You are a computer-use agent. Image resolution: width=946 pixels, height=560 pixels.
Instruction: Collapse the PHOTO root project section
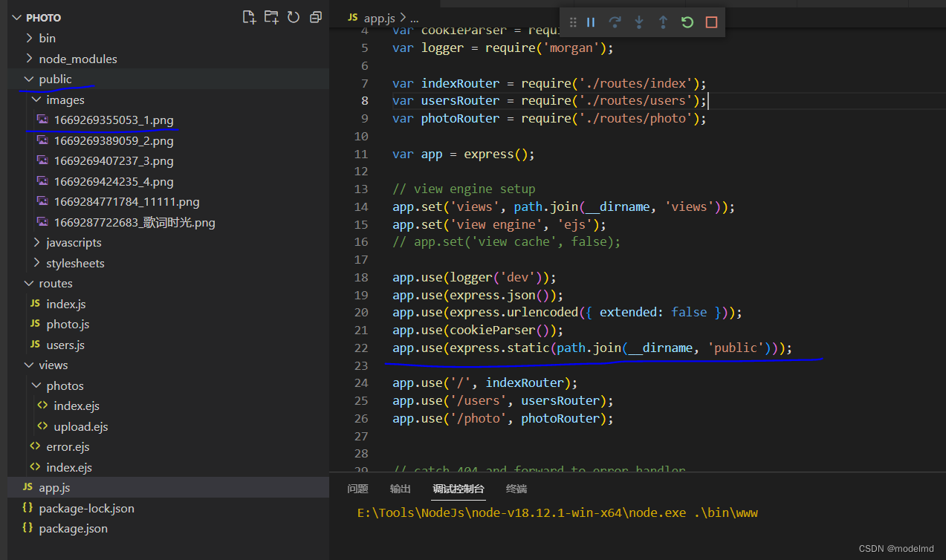tap(16, 17)
